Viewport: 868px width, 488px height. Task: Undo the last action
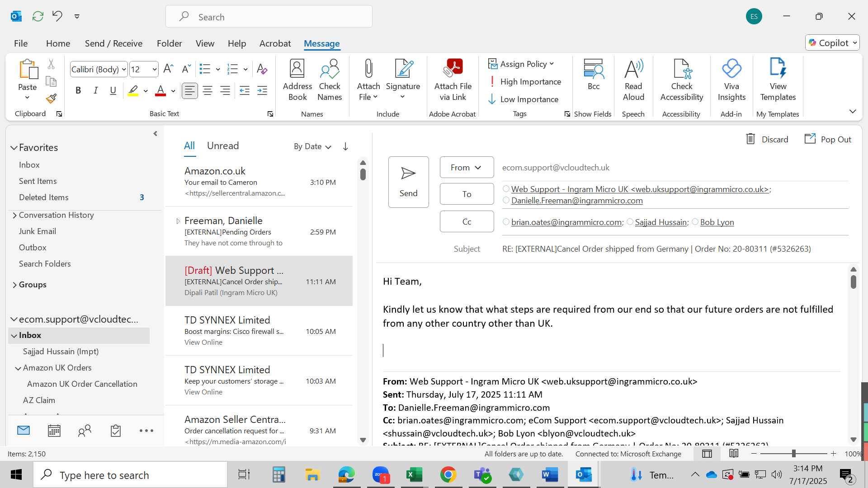coord(57,16)
